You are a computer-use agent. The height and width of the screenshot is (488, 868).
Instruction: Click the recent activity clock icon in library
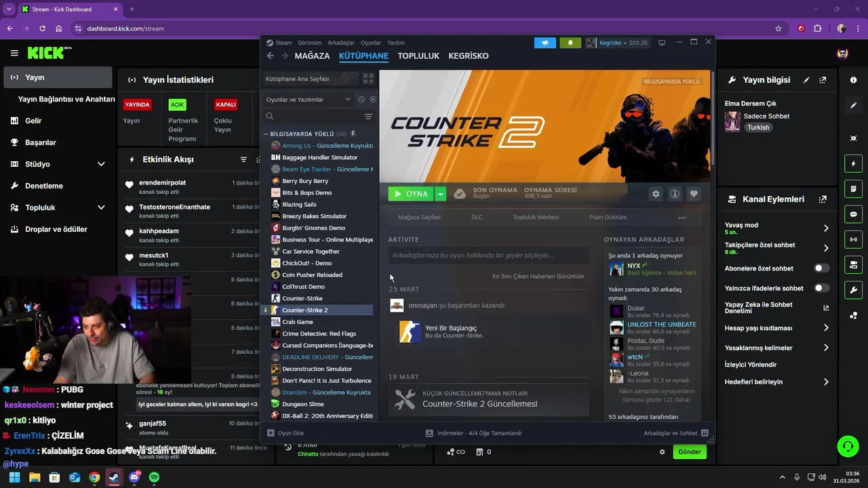point(361,99)
